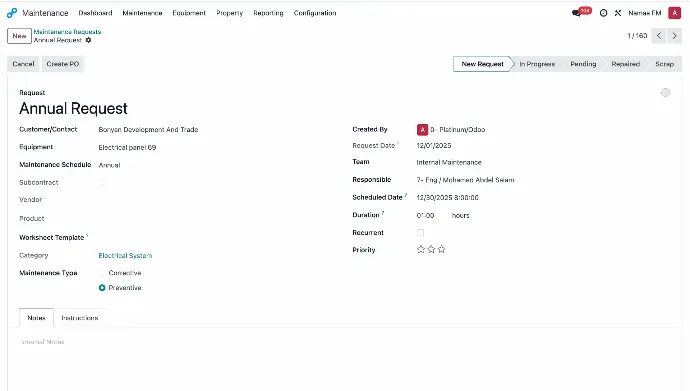Click the Duration 01:00 field
Viewport: 690px width, 391px height.
(426, 216)
